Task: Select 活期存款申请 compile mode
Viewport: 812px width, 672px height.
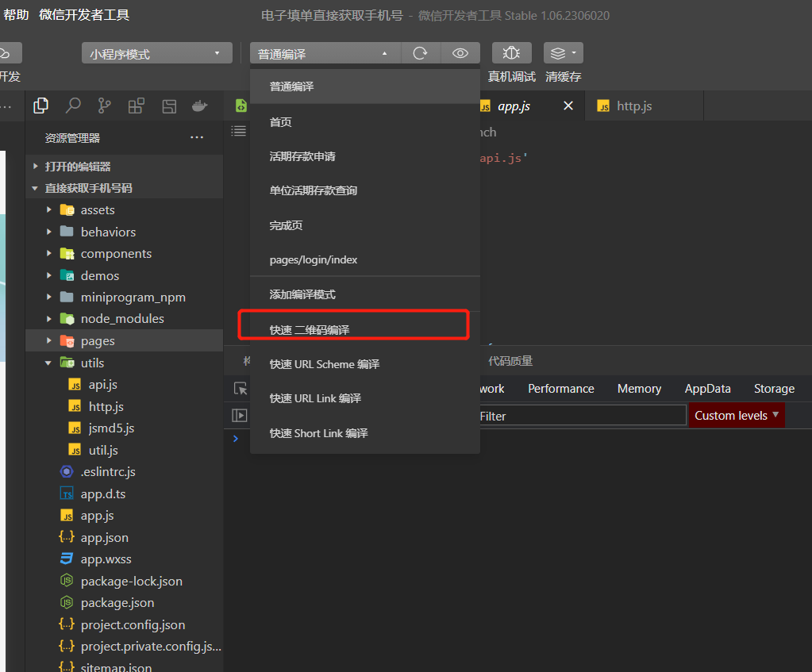Action: [x=365, y=156]
